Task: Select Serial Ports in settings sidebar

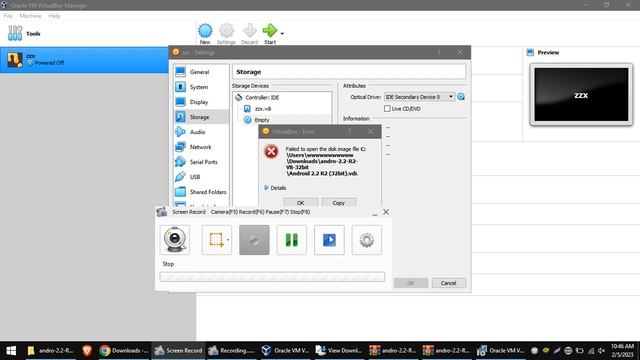Action: click(201, 162)
